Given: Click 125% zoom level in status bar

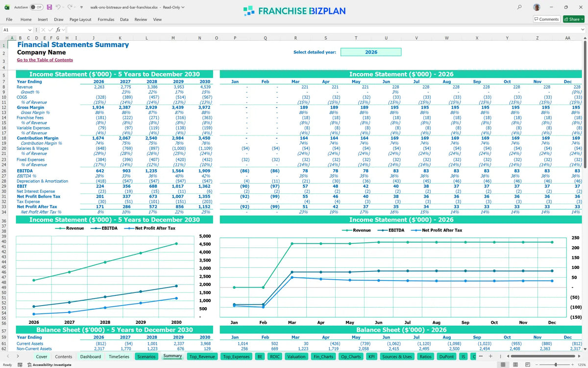Looking at the screenshot, I should (582, 365).
